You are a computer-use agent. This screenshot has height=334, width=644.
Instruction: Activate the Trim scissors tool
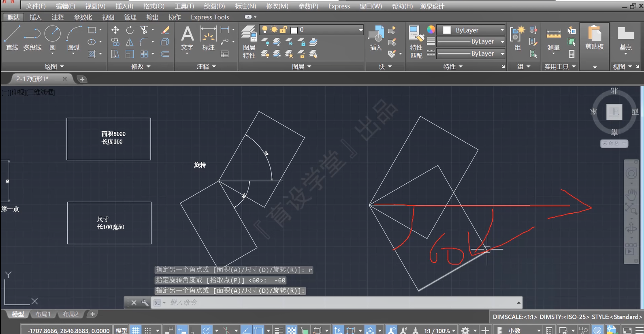(144, 30)
